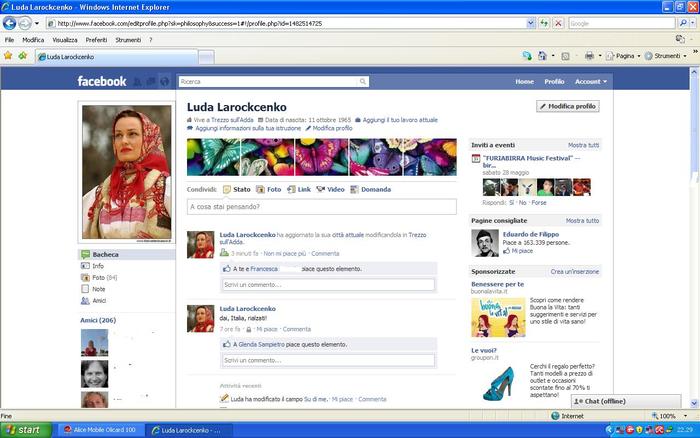The width and height of the screenshot is (700, 438).
Task: Open the Strumenti command bar dropdown
Action: pyautogui.click(x=666, y=56)
